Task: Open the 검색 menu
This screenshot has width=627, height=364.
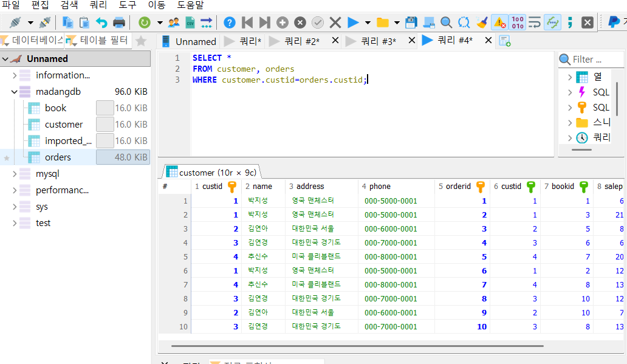Action: [x=69, y=5]
